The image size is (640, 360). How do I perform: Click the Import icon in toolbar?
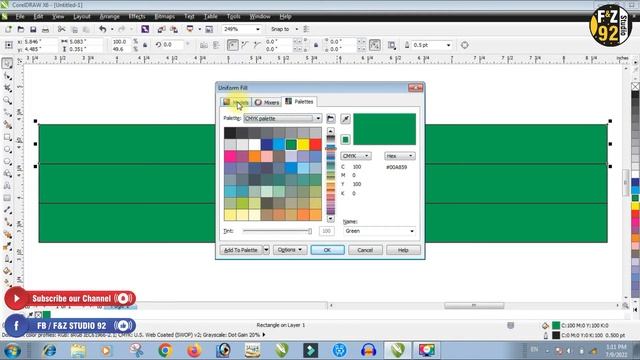point(161,29)
